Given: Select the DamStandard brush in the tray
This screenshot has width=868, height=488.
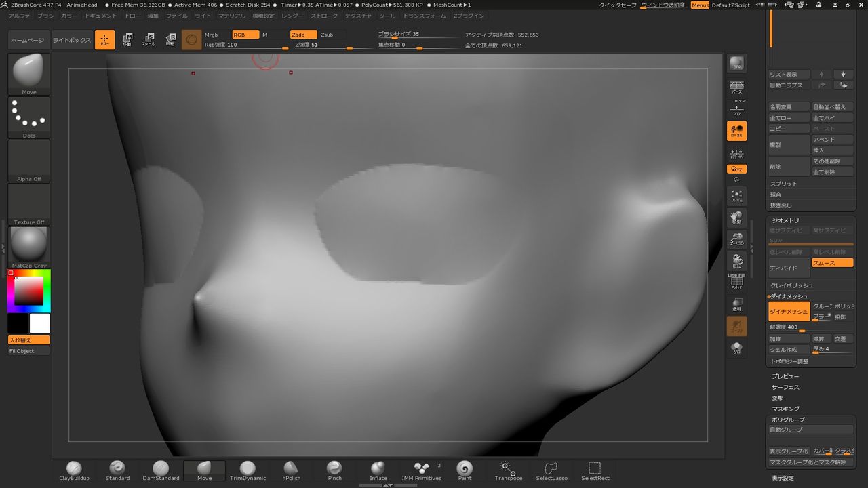Looking at the screenshot, I should (x=161, y=468).
